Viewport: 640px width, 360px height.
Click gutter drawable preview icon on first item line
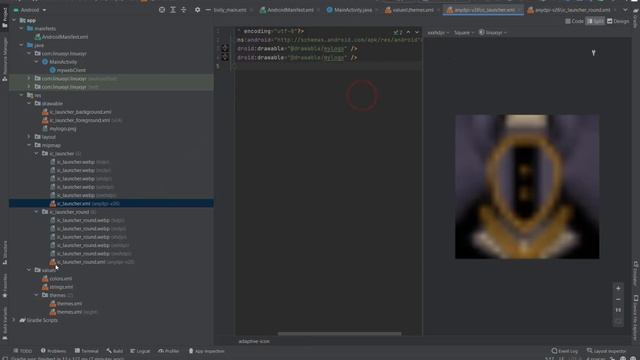click(225, 49)
